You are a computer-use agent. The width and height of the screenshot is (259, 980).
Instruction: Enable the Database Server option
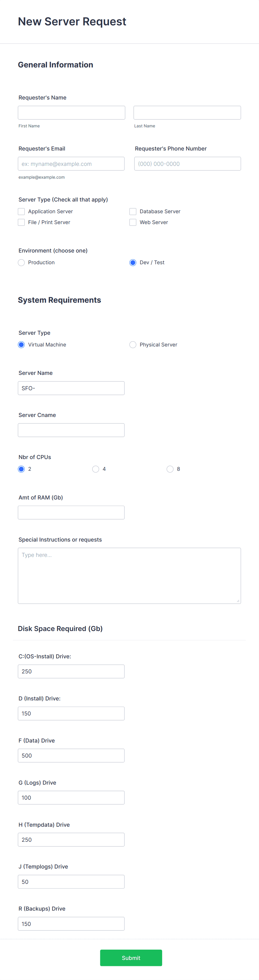tap(133, 211)
